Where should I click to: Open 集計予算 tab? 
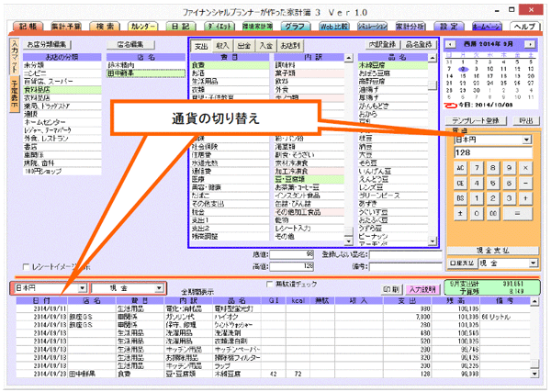point(66,27)
